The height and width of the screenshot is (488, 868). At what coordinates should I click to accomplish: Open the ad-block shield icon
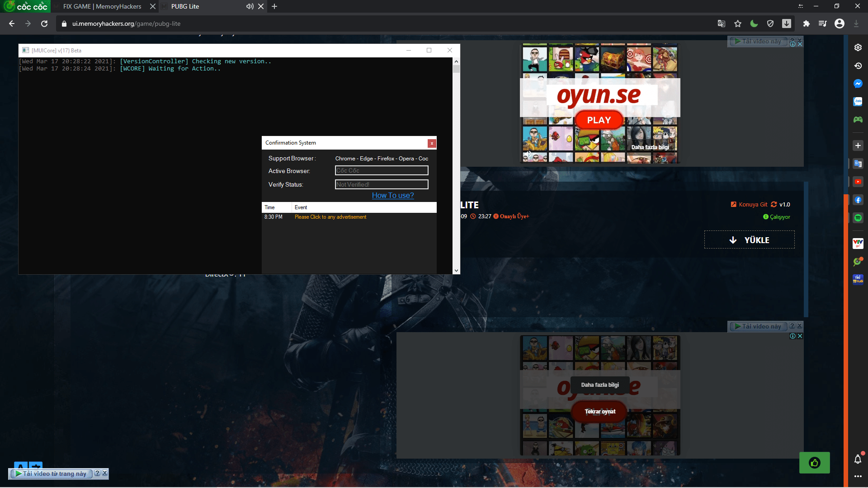coord(770,23)
